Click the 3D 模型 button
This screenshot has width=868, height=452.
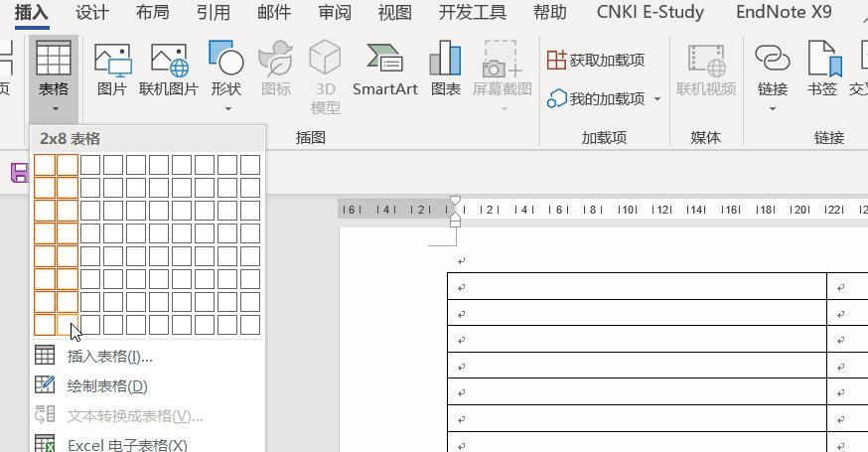(x=325, y=76)
